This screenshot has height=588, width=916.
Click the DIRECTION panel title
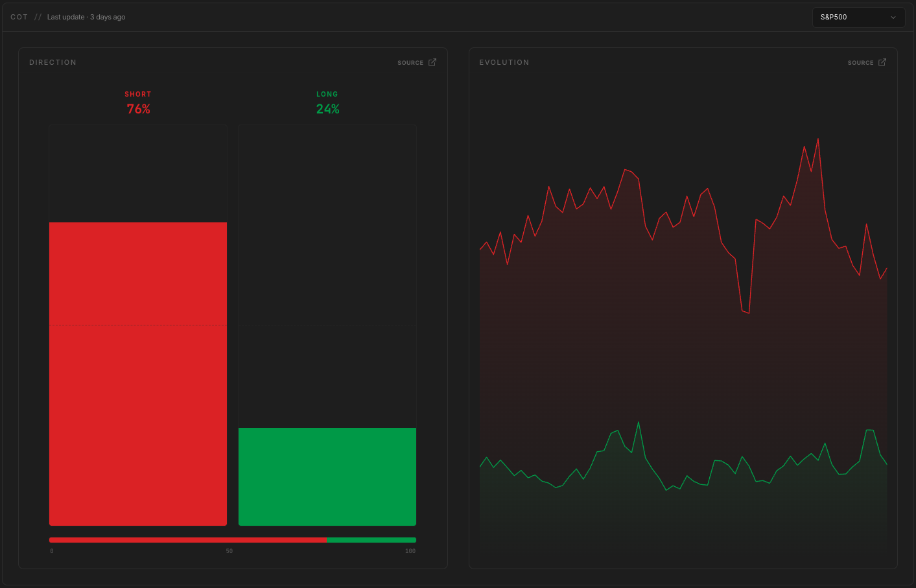[x=53, y=62]
